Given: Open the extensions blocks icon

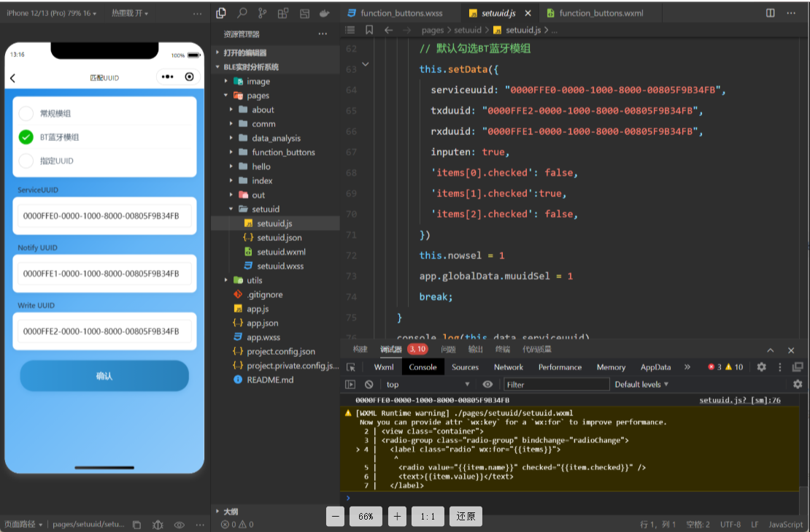Looking at the screenshot, I should pyautogui.click(x=283, y=13).
